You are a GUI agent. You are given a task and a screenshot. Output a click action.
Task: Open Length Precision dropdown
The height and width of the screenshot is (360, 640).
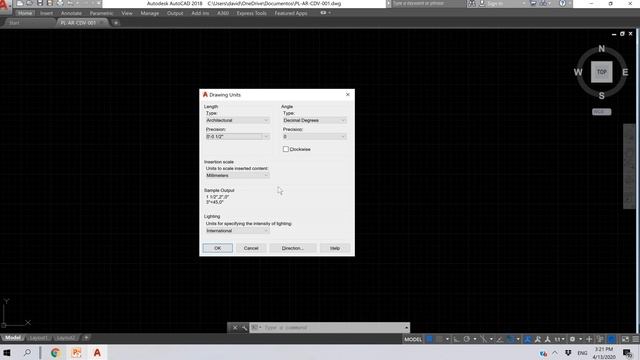(237, 137)
